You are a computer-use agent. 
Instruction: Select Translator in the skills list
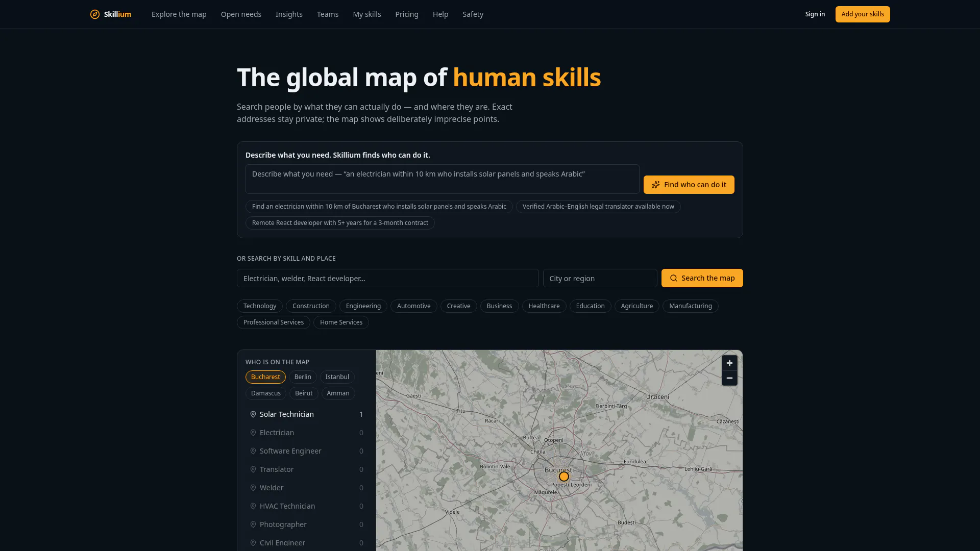coord(307,469)
